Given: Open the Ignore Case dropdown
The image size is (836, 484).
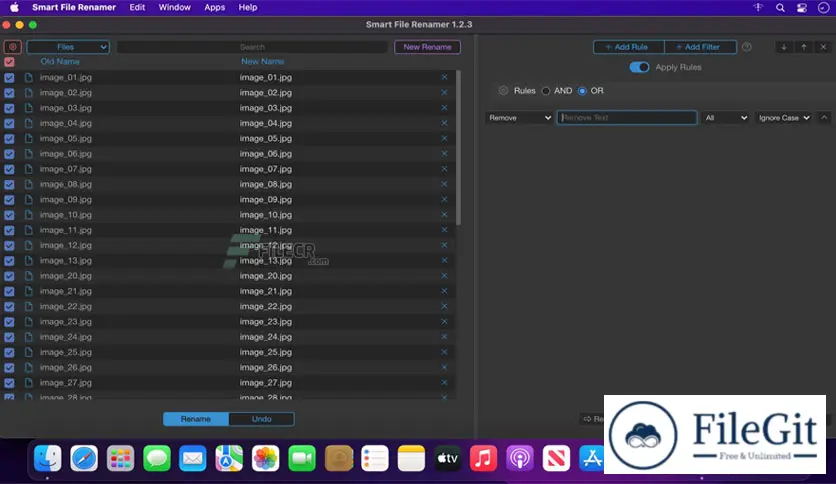Looking at the screenshot, I should tap(784, 117).
